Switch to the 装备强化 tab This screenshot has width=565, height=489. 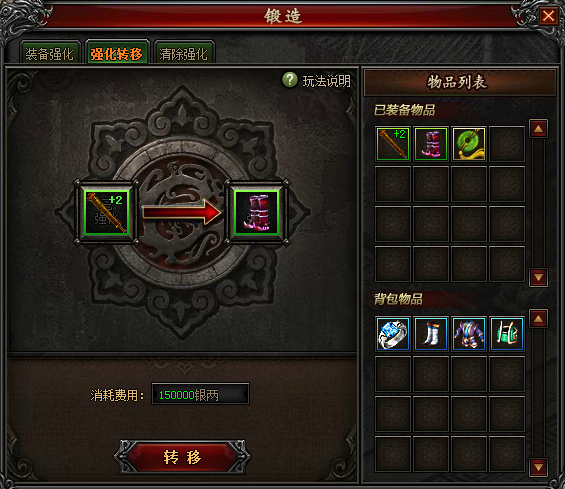tap(49, 54)
